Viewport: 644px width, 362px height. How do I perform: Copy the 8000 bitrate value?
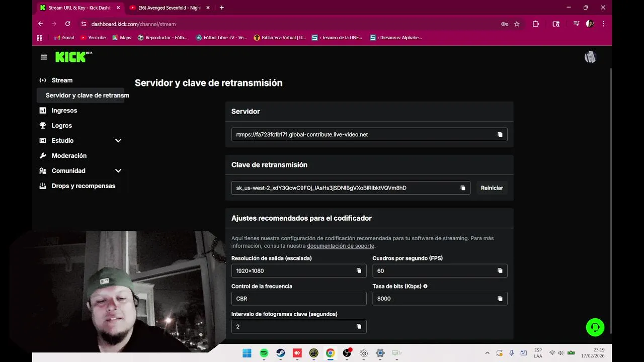pos(500,299)
